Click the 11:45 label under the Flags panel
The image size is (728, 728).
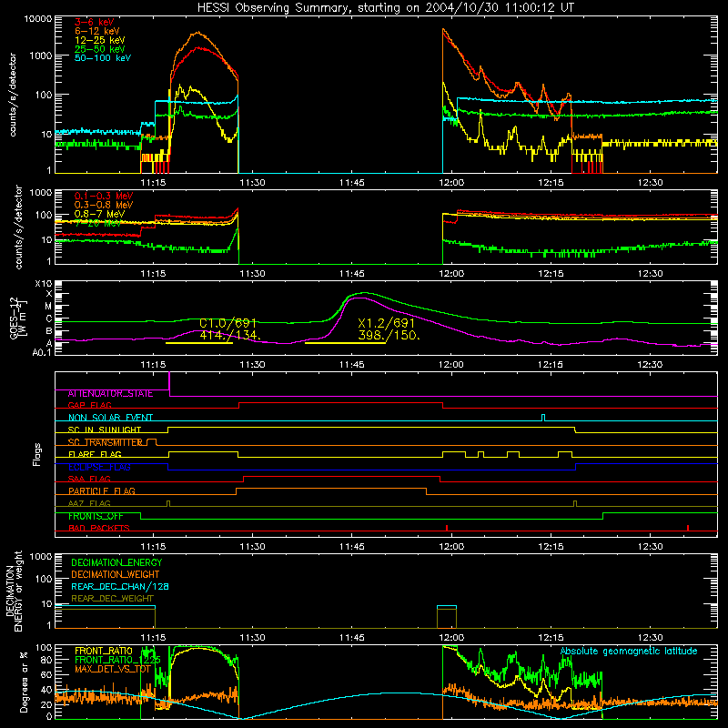coord(351,547)
